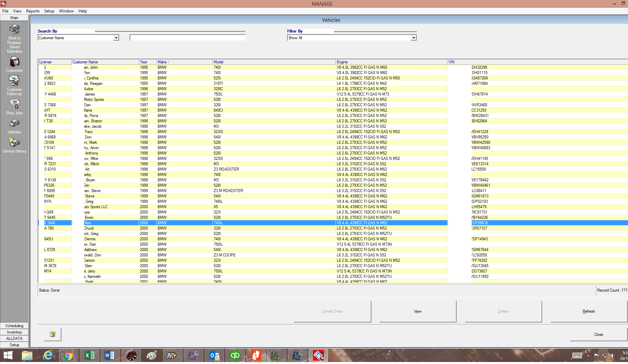Image resolution: width=628 pixels, height=364 pixels.
Task: Open Paint from the taskbar
Action: click(x=151, y=355)
